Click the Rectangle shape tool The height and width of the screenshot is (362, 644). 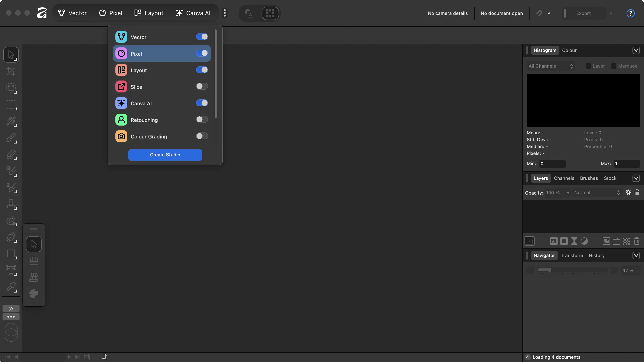click(x=11, y=254)
